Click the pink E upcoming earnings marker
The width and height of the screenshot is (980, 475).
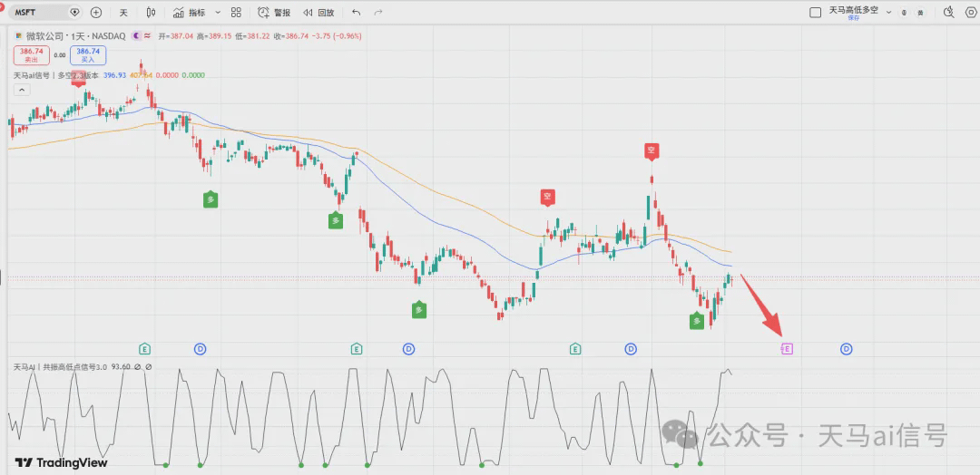coord(787,349)
